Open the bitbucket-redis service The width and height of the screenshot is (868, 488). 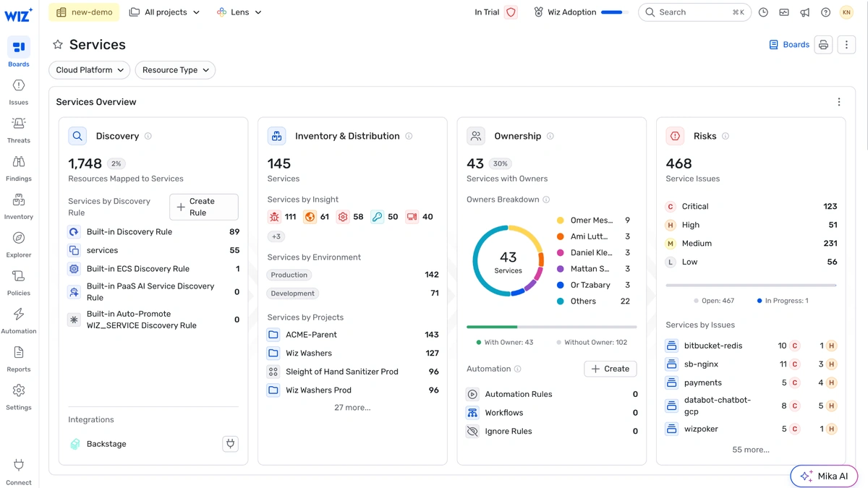751,346
